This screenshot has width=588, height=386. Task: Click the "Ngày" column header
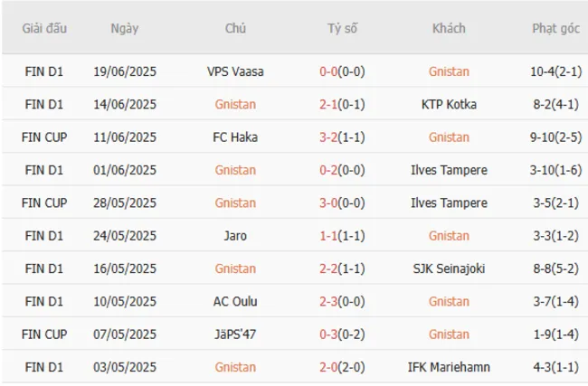[125, 28]
